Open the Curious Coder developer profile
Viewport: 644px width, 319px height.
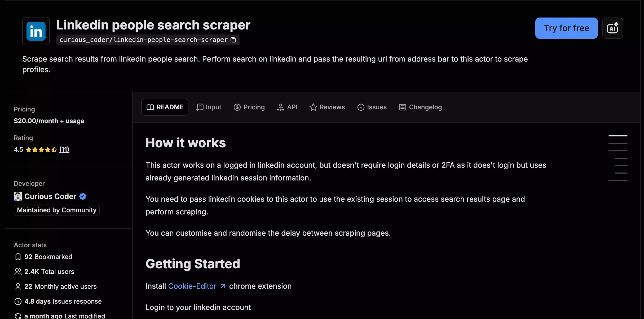[50, 196]
